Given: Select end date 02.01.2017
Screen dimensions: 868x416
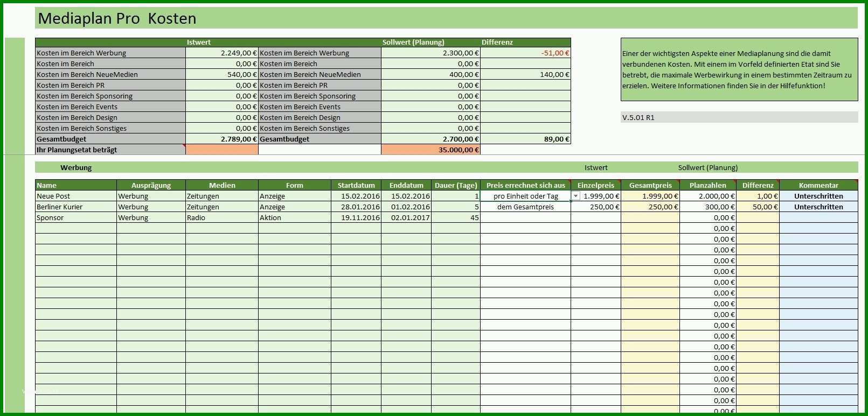Looking at the screenshot, I should pos(406,218).
